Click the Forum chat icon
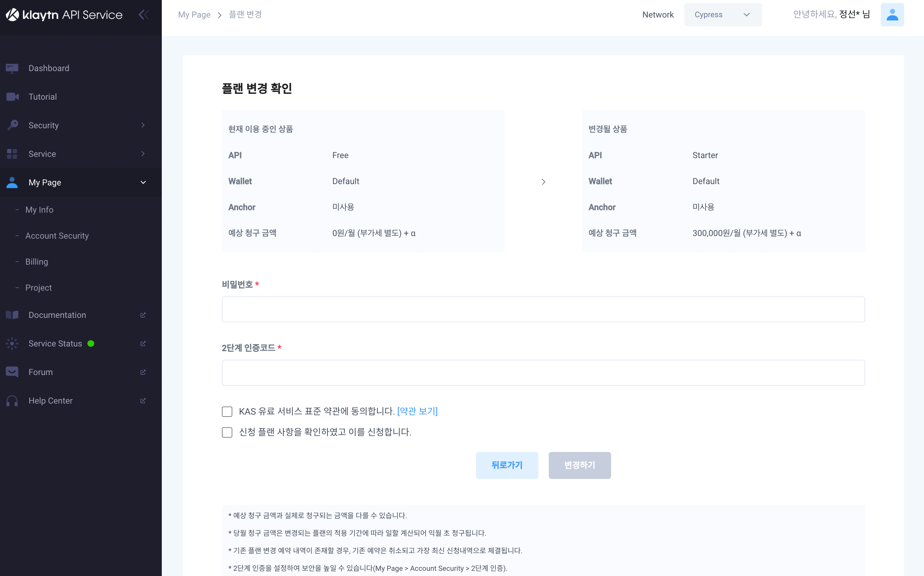This screenshot has height=576, width=924. coord(12,372)
